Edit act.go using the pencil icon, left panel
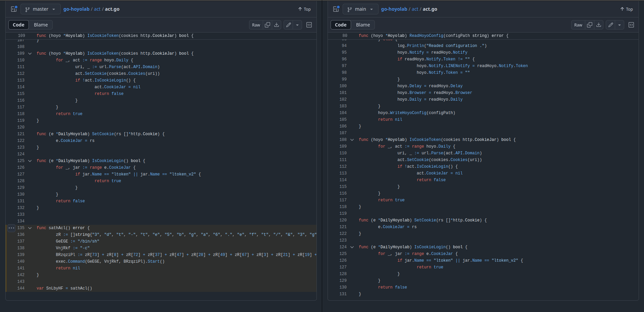644x312 pixels. 288,25
